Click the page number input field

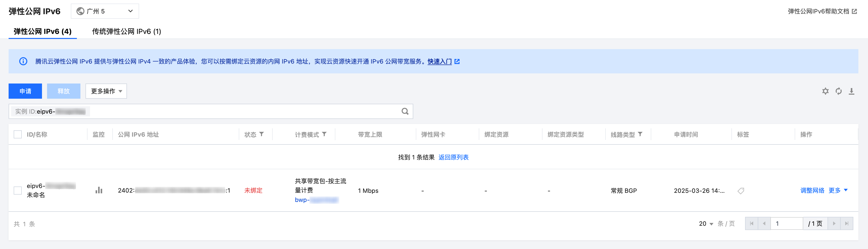tap(786, 223)
